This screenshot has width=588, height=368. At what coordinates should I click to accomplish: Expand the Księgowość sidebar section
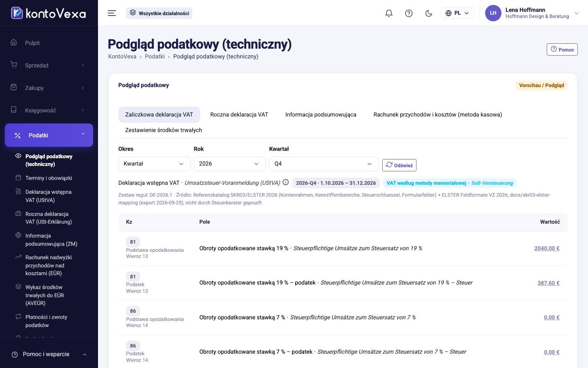tap(49, 110)
